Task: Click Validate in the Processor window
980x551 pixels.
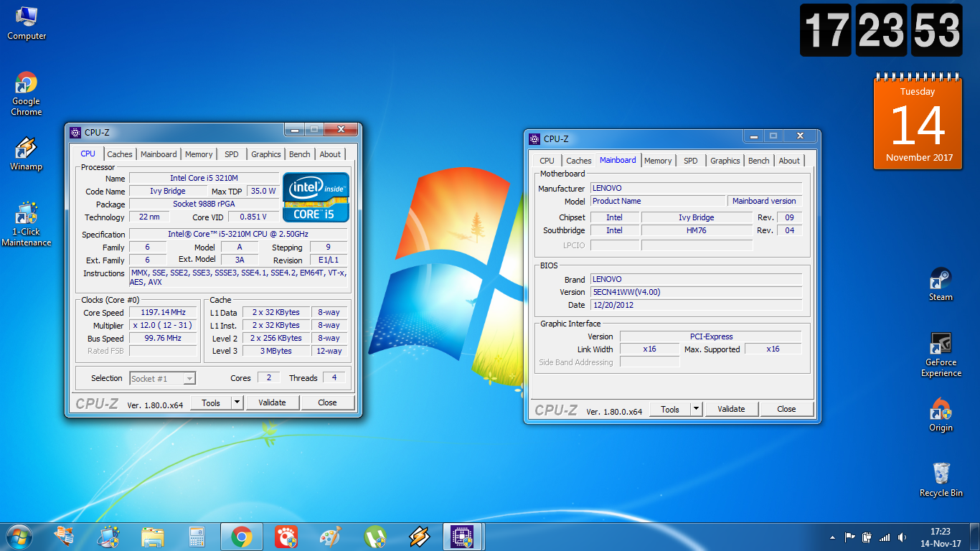Action: pos(272,402)
